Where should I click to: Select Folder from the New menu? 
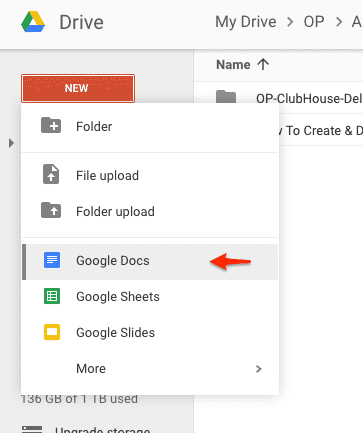coord(150,126)
